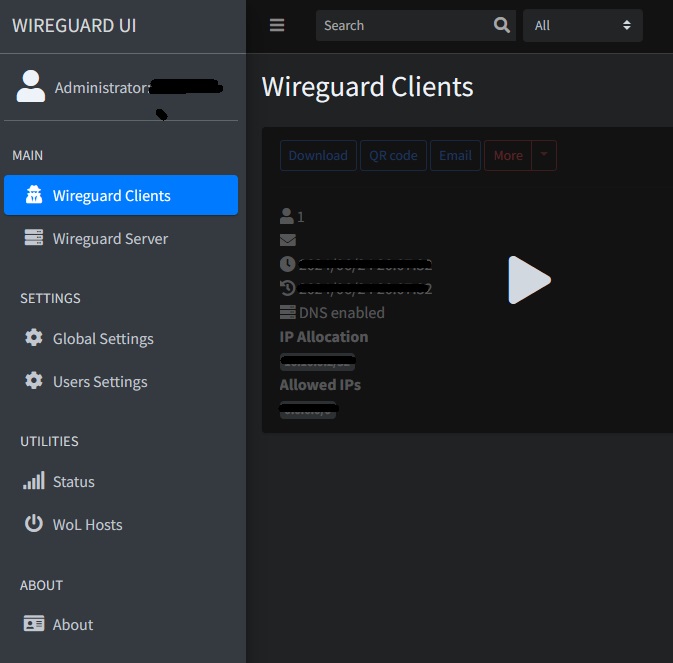This screenshot has width=673, height=663.
Task: Click the red More button
Action: [508, 155]
